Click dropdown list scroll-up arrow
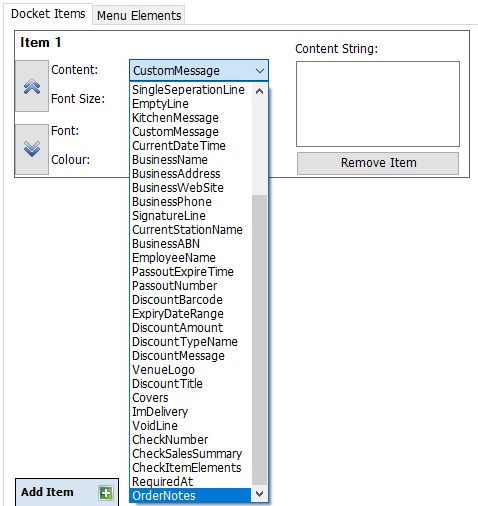 click(259, 91)
